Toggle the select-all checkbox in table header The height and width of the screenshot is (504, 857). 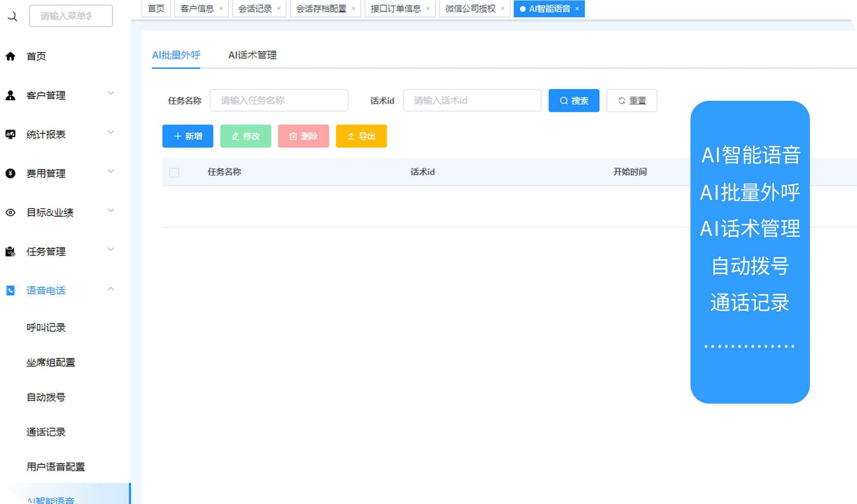coord(174,172)
